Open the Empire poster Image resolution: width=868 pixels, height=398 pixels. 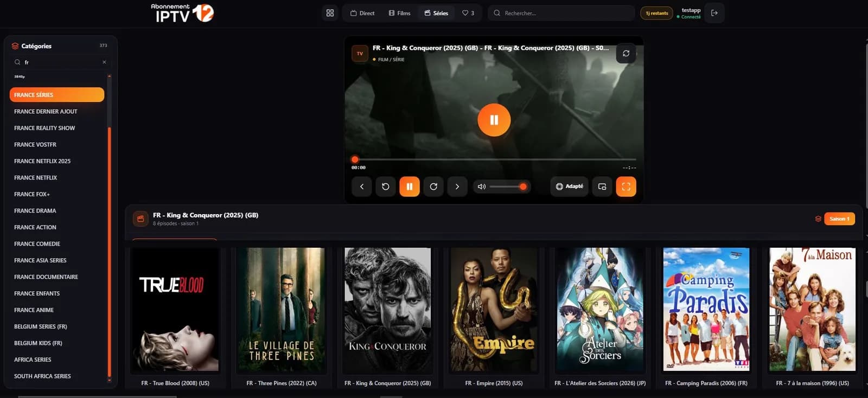494,310
